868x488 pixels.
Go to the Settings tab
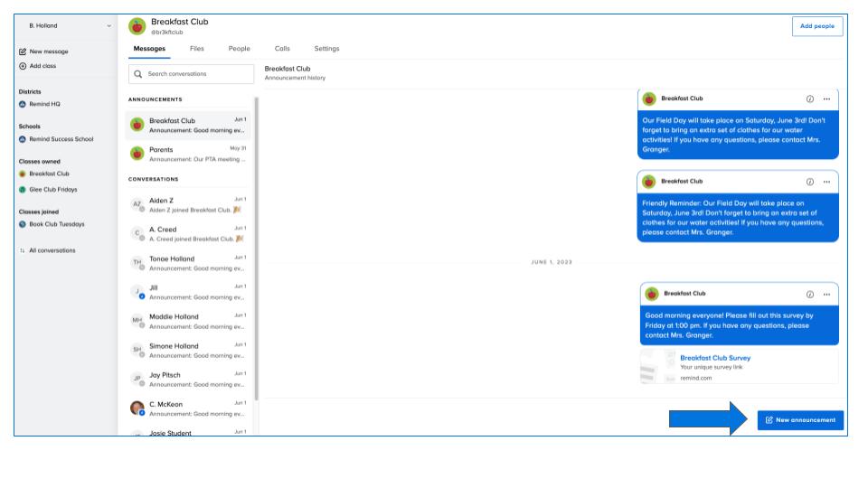tap(326, 49)
